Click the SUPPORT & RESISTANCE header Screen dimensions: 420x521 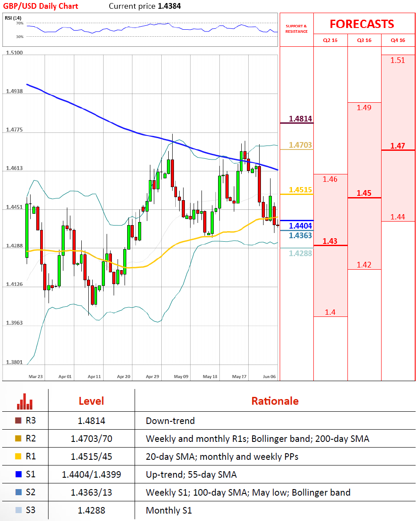(296, 29)
